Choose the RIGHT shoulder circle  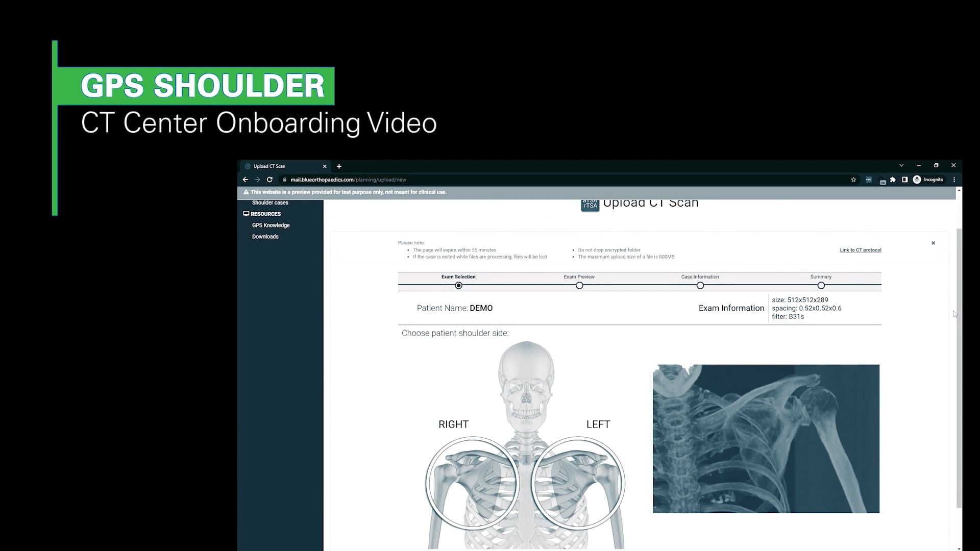[x=473, y=483]
